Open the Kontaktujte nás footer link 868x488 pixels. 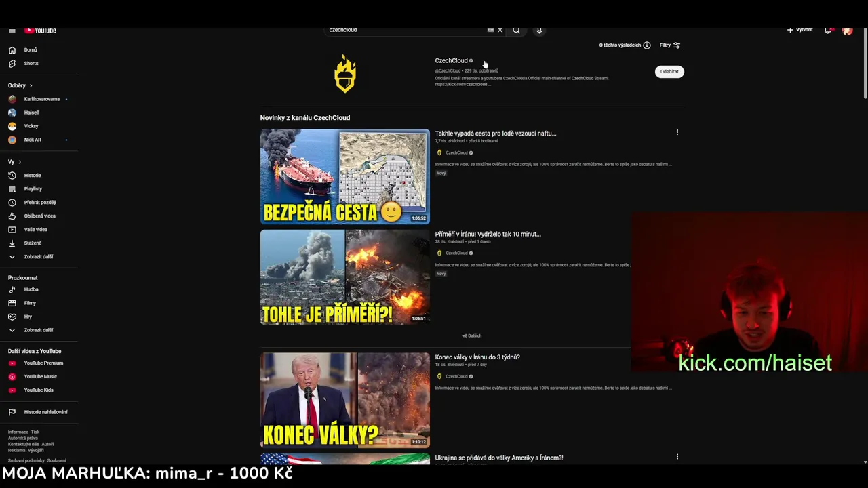point(23,444)
